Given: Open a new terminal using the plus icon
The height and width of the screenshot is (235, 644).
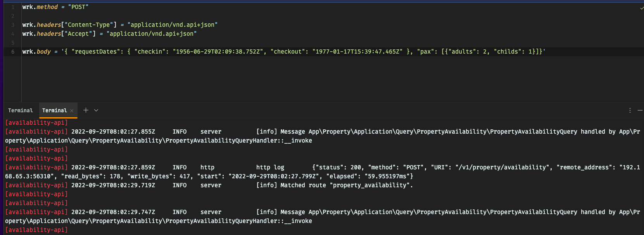Looking at the screenshot, I should pyautogui.click(x=86, y=110).
